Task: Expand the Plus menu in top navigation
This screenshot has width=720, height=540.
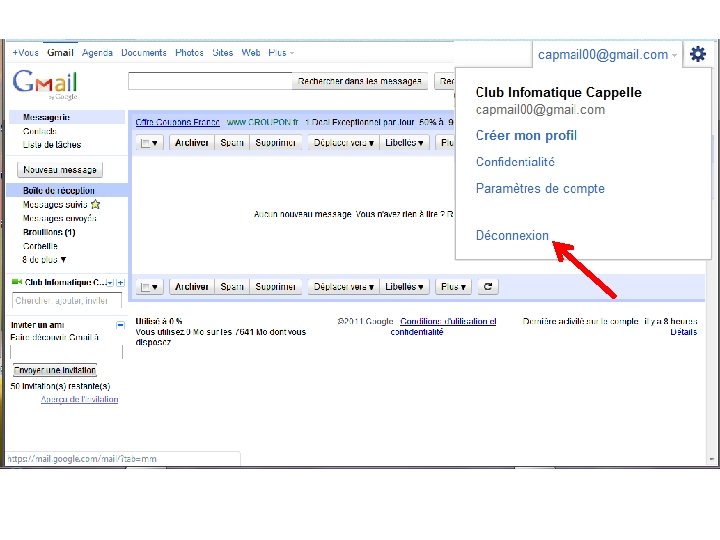Action: (x=281, y=53)
